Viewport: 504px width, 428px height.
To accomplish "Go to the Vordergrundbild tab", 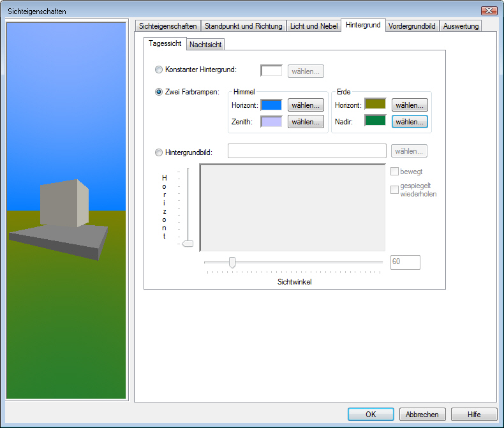I will (x=411, y=26).
